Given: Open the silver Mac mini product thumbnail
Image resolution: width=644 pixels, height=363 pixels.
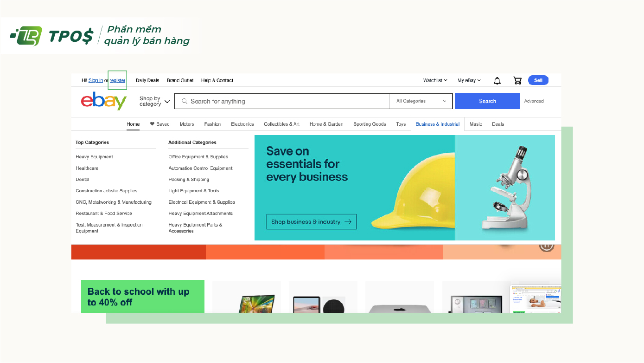Looking at the screenshot, I should pos(400,297).
